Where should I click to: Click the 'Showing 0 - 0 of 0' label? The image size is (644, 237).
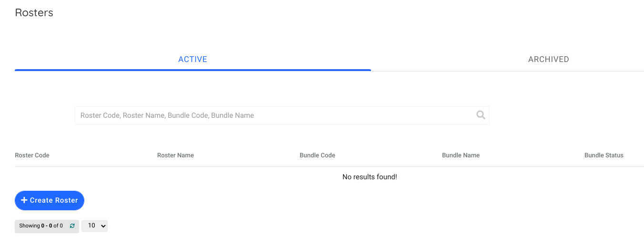pyautogui.click(x=41, y=226)
